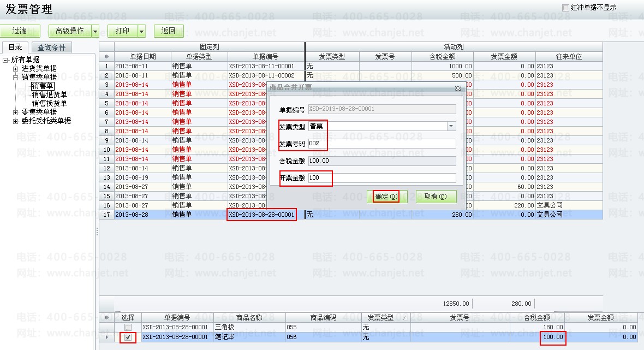Click the splitter handle beside the tree panel
Viewport: 644px width, 350px height.
(x=97, y=232)
